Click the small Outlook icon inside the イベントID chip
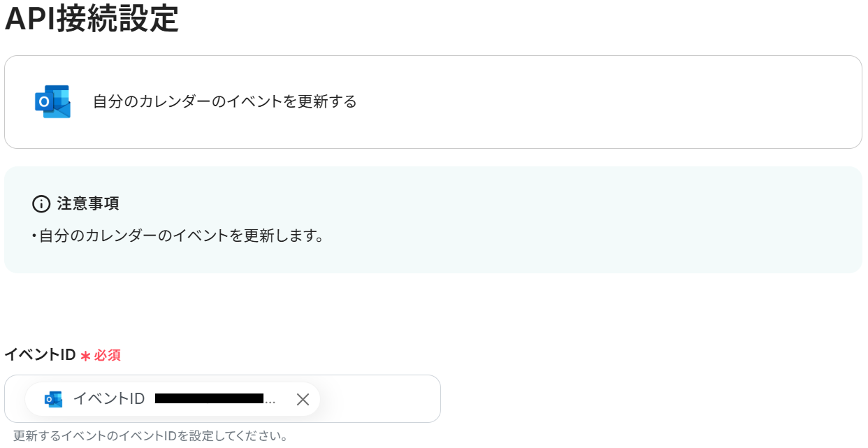 [53, 399]
